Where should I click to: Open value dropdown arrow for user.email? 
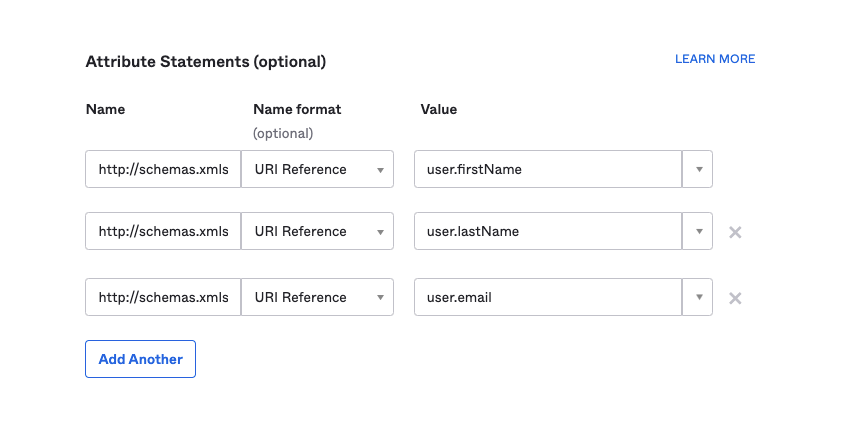(x=698, y=297)
